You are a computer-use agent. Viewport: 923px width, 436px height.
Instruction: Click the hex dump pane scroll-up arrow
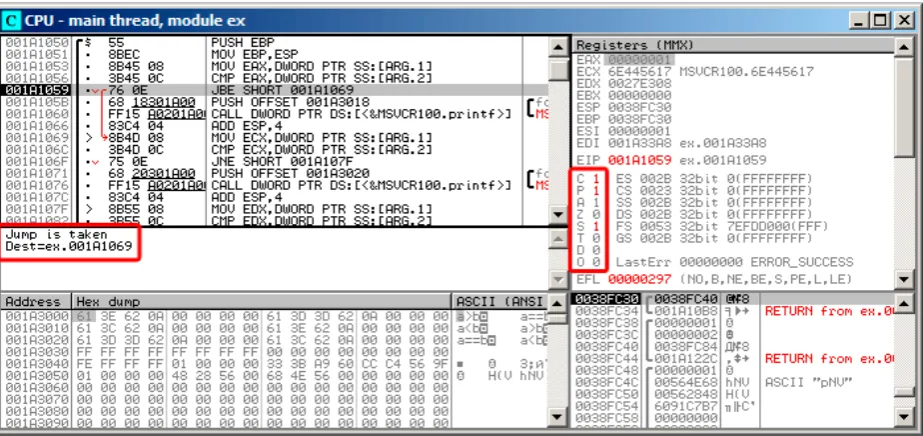[557, 303]
